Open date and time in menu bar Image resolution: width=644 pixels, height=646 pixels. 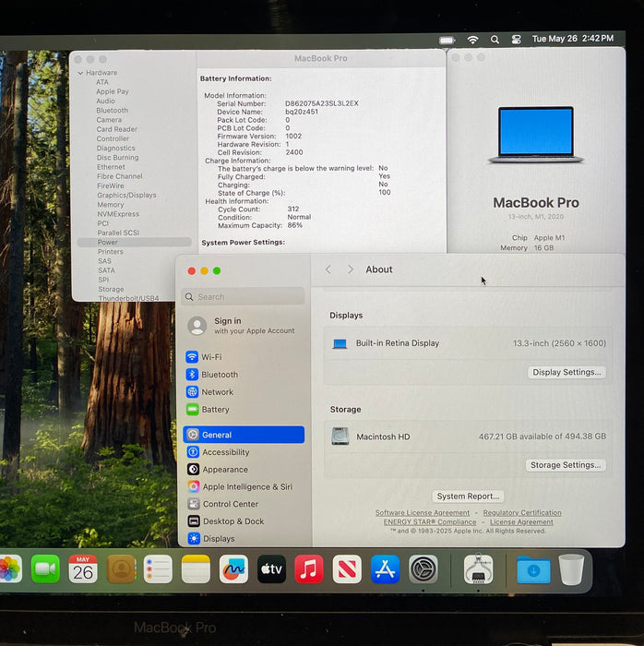(573, 39)
